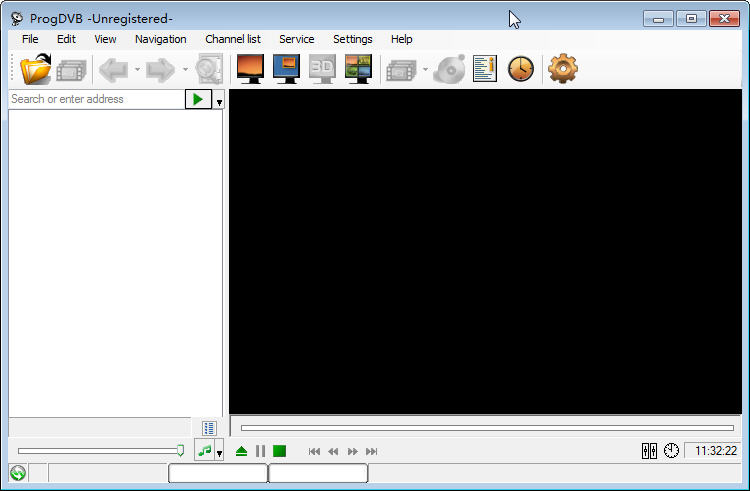The height and width of the screenshot is (491, 750).
Task: Toggle the clock display icon beside time
Action: pos(671,450)
